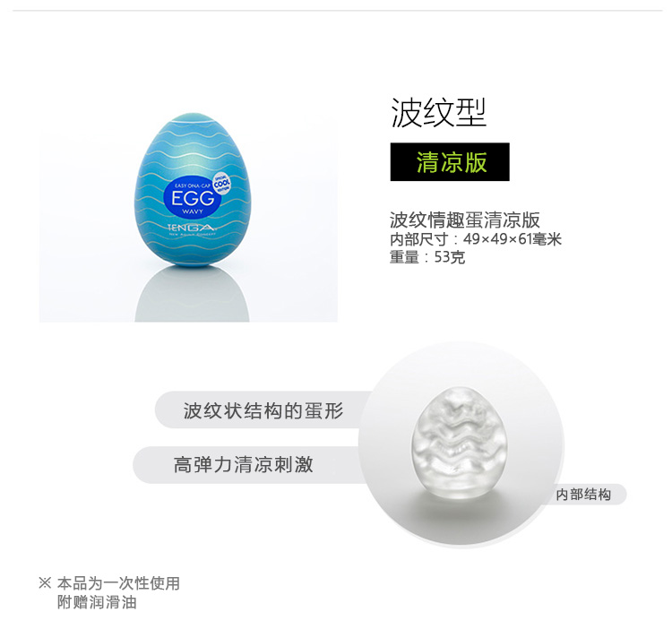Click the COOL edition badge on egg
Image resolution: width=672 pixels, height=629 pixels.
tap(221, 183)
